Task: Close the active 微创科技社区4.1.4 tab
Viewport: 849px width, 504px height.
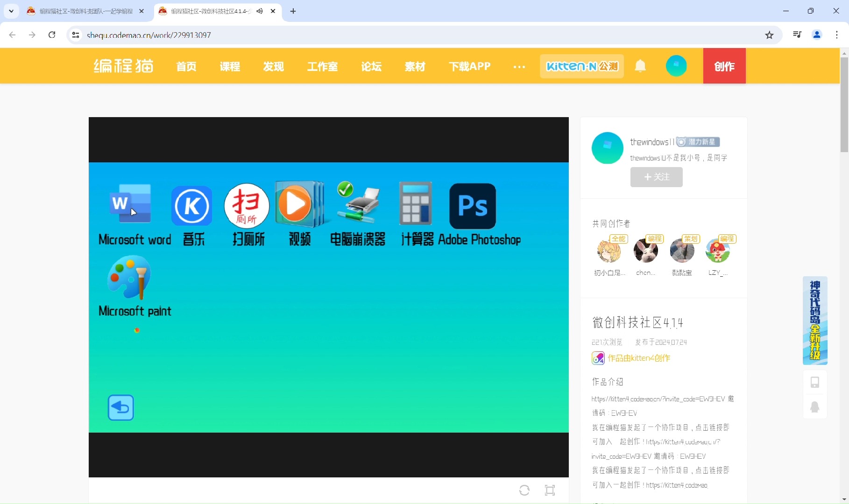Action: coord(273,11)
